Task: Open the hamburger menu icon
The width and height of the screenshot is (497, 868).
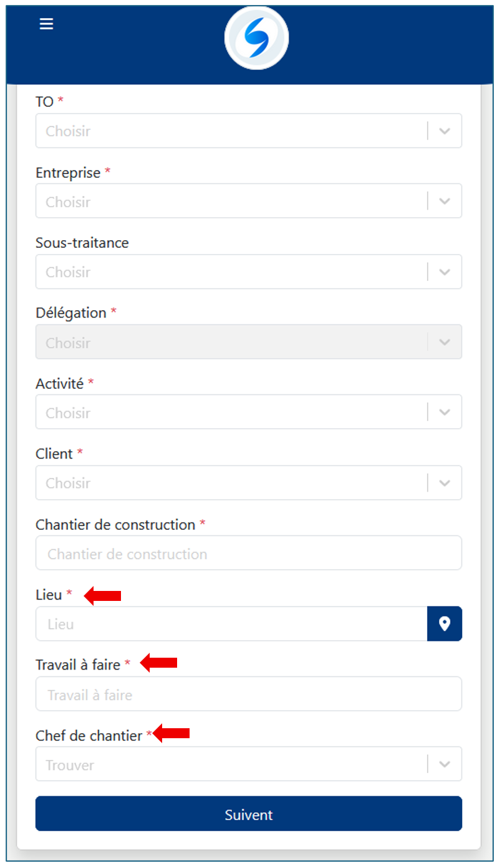Action: coord(46,24)
